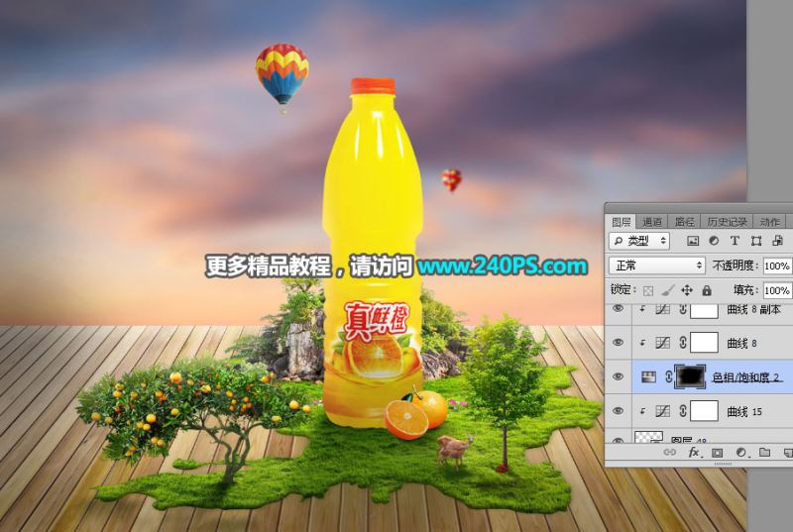Click the 填充 100% field
The height and width of the screenshot is (532, 793).
point(778,290)
